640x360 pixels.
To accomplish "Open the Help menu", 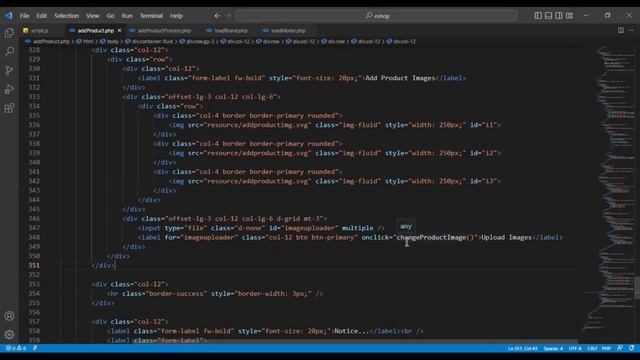I will [x=176, y=16].
